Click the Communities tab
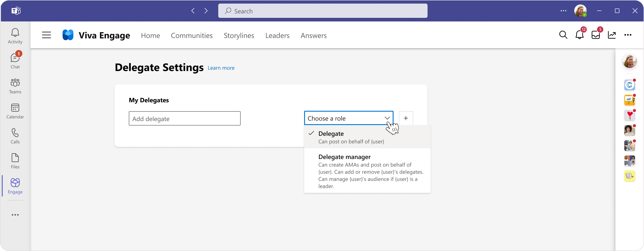The image size is (644, 251). click(x=192, y=35)
